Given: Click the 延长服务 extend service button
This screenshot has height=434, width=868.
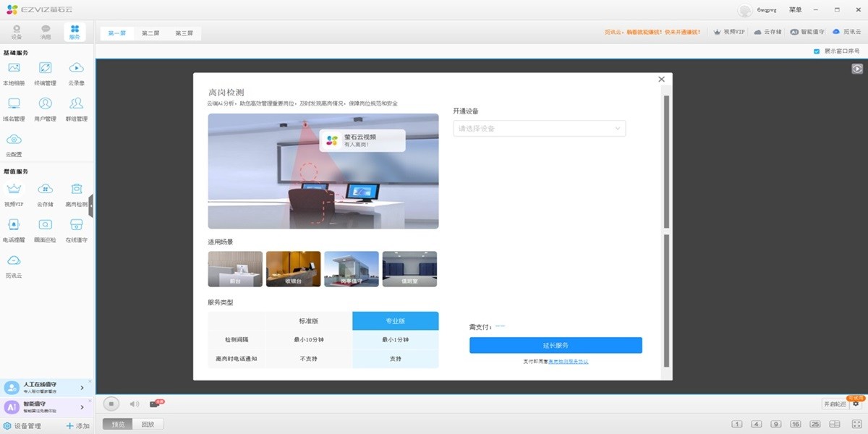Looking at the screenshot, I should click(x=555, y=345).
